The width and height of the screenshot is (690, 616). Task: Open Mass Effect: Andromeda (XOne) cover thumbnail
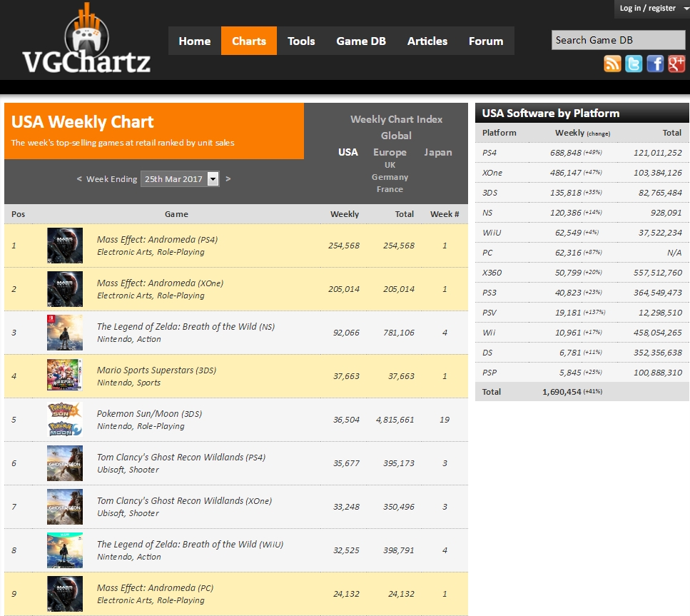pos(65,289)
